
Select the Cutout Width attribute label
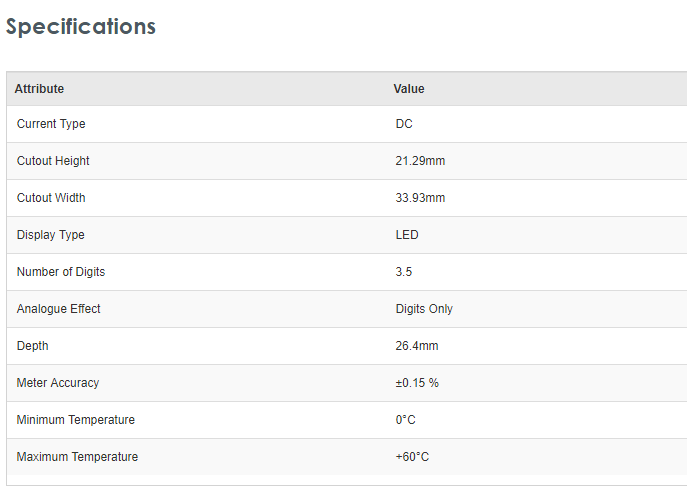coord(51,198)
